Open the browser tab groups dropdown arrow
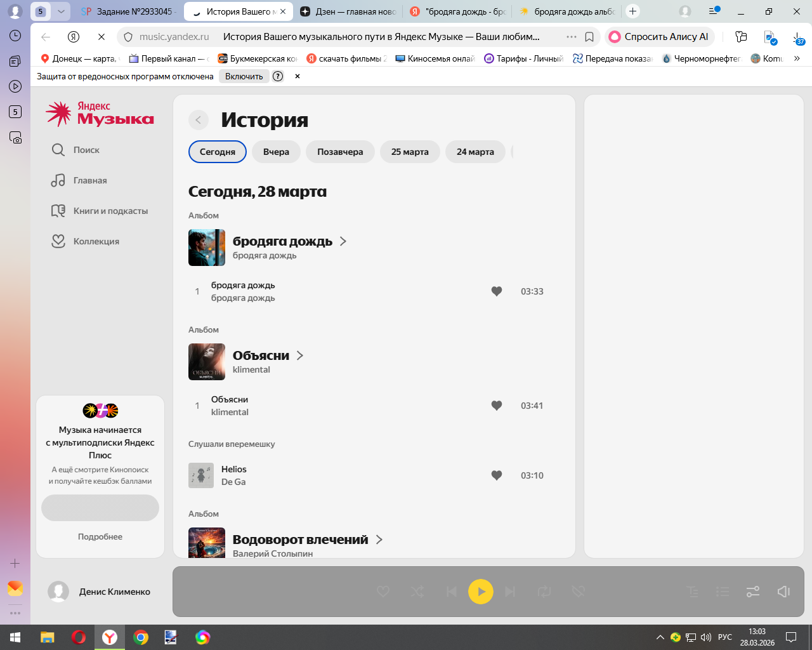Viewport: 812px width, 650px height. 61,11
